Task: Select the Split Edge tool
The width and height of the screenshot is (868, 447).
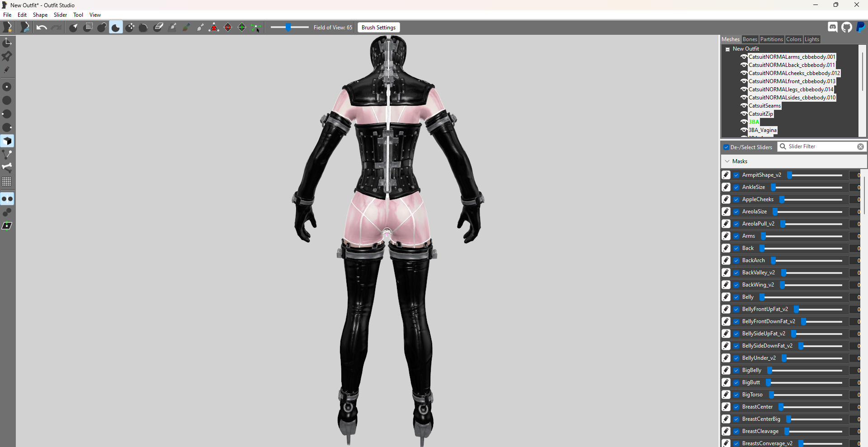Action: pyautogui.click(x=242, y=28)
